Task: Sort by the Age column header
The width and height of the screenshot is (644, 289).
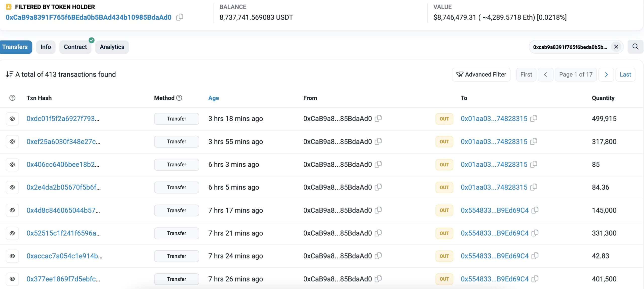Action: [214, 98]
